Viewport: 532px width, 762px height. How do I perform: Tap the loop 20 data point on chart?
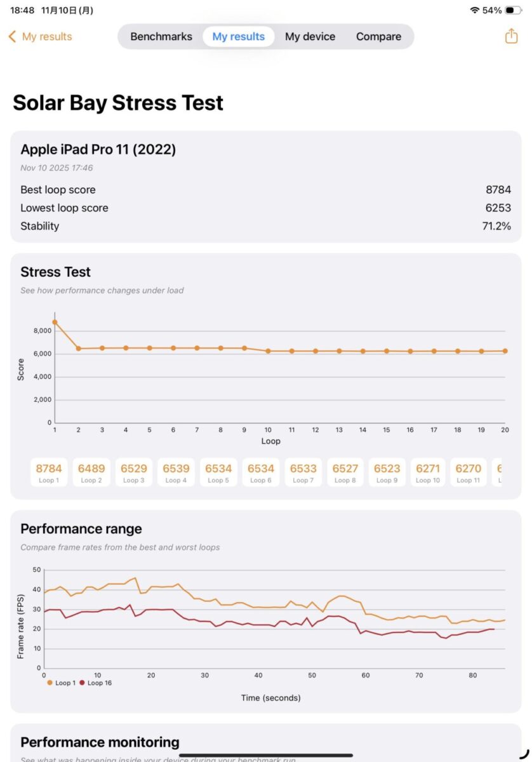coord(505,351)
